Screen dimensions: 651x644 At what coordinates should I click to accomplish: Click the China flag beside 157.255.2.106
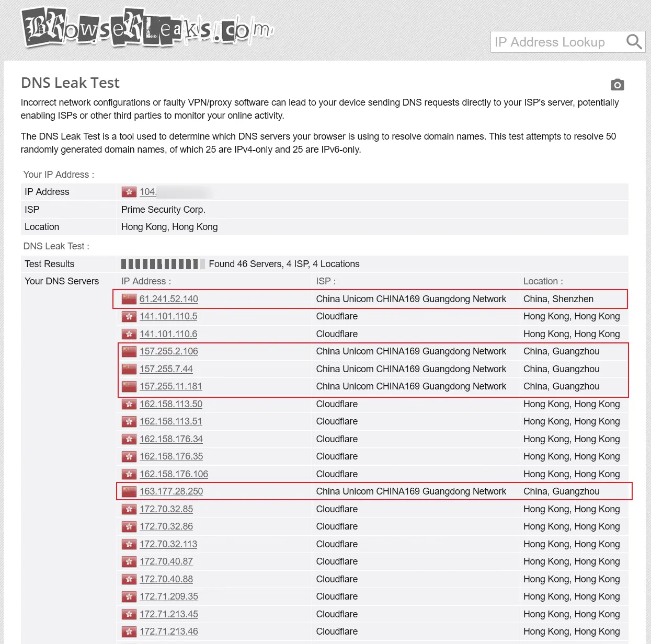pos(129,351)
